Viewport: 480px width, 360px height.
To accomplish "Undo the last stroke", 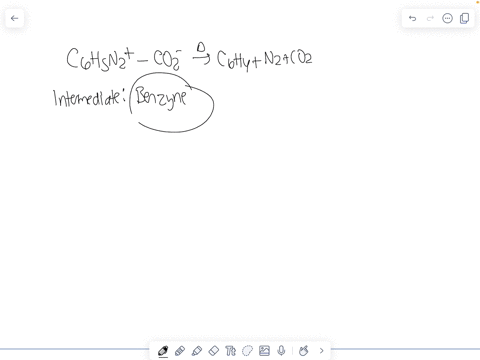I will [412, 18].
